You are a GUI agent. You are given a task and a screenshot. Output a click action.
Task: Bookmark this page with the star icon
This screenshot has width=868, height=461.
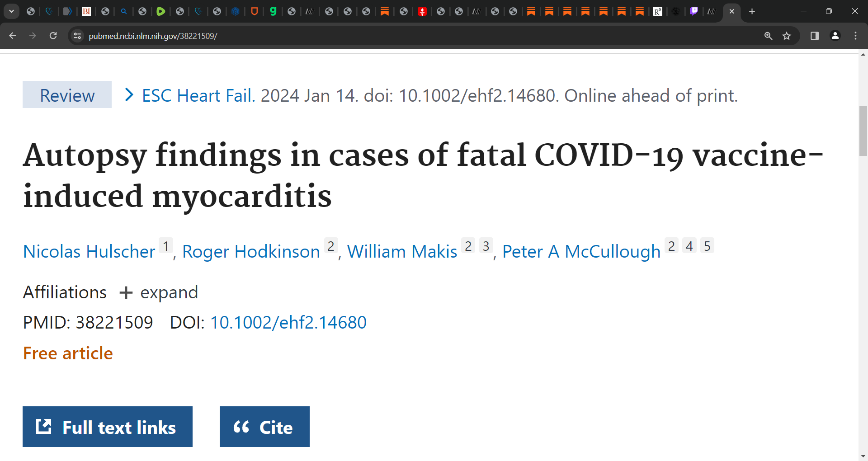tap(787, 36)
